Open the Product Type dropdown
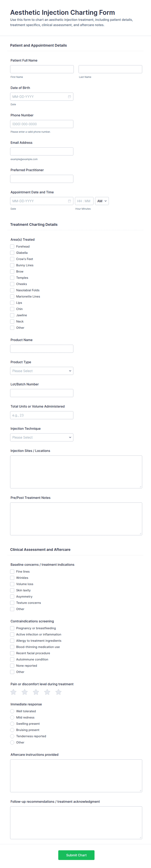The width and height of the screenshot is (151, 868). point(42,371)
